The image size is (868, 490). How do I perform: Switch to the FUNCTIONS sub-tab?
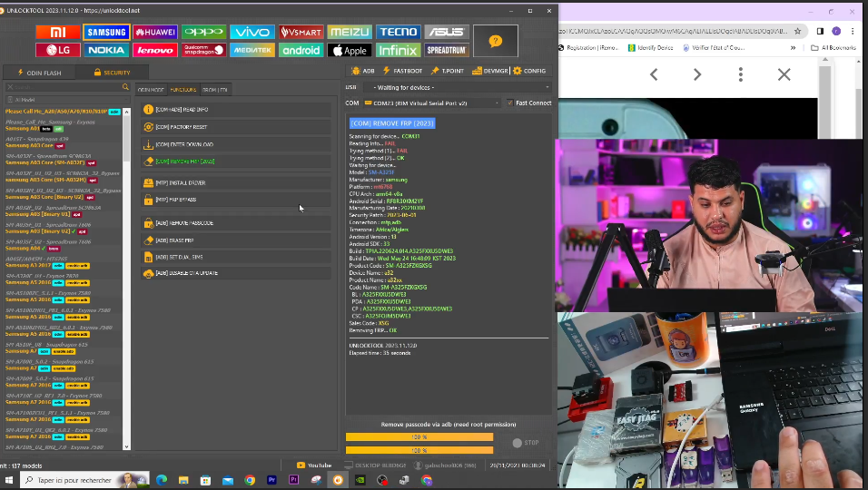point(183,90)
